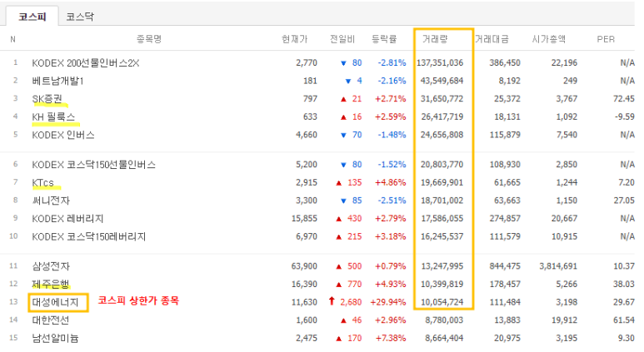Open the KTcs stock link

(x=43, y=182)
